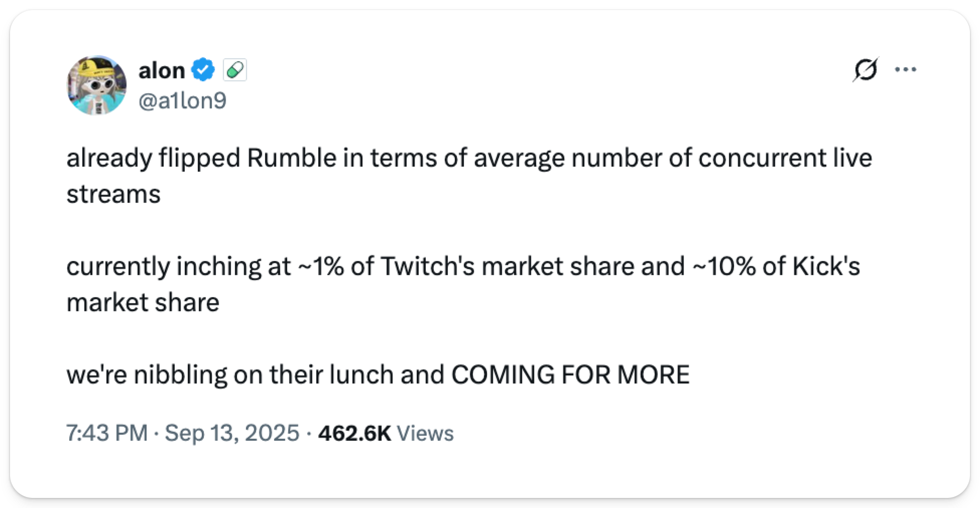Click the word Twitch's in the tweet
The image size is (980, 508).
(x=427, y=266)
